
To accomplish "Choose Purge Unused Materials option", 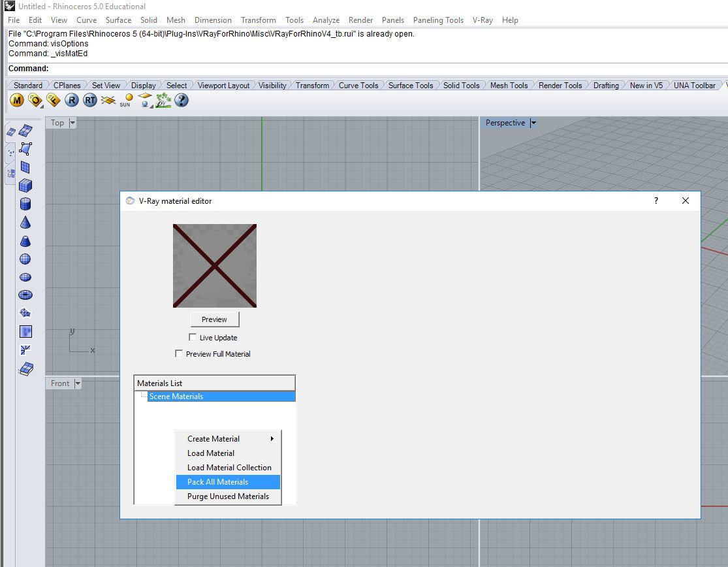I will click(x=228, y=496).
